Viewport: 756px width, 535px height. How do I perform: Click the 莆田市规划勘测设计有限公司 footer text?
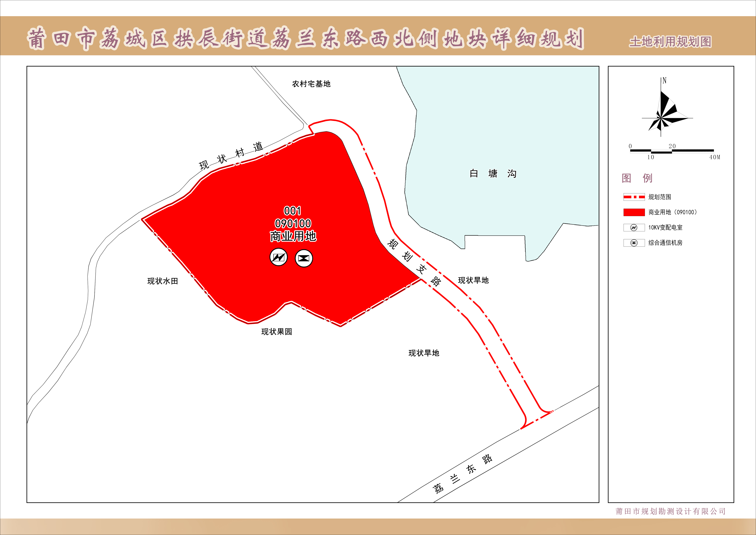tap(670, 511)
